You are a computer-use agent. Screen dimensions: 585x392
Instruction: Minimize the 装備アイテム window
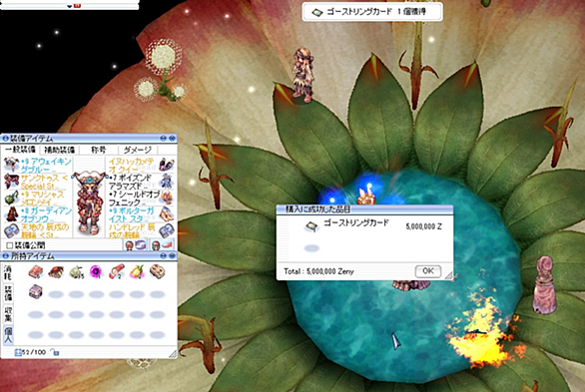point(164,139)
